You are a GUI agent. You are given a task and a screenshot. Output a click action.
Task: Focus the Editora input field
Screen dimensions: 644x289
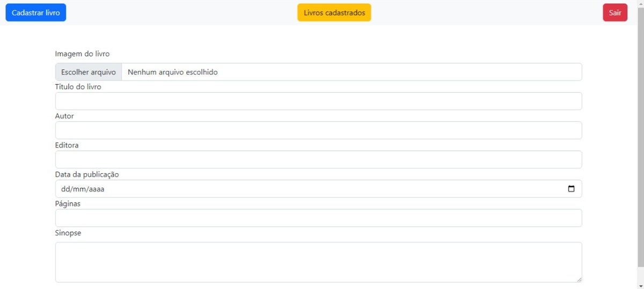click(319, 159)
